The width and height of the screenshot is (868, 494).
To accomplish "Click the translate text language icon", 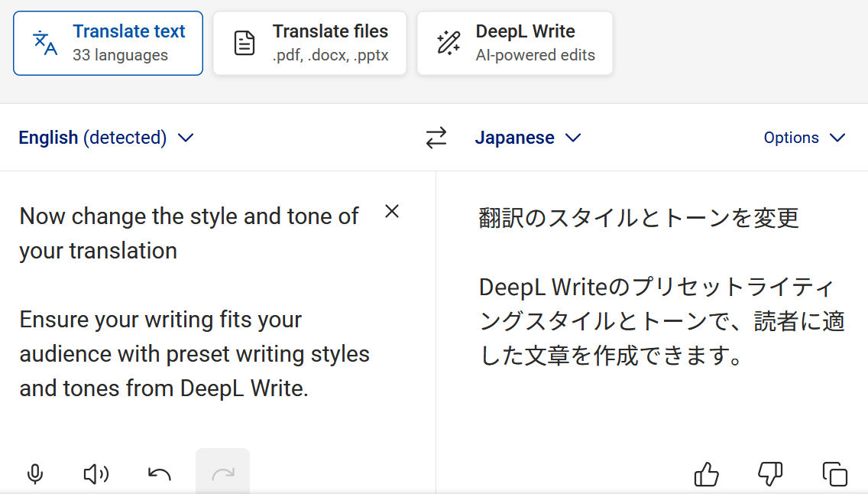I will tap(45, 43).
